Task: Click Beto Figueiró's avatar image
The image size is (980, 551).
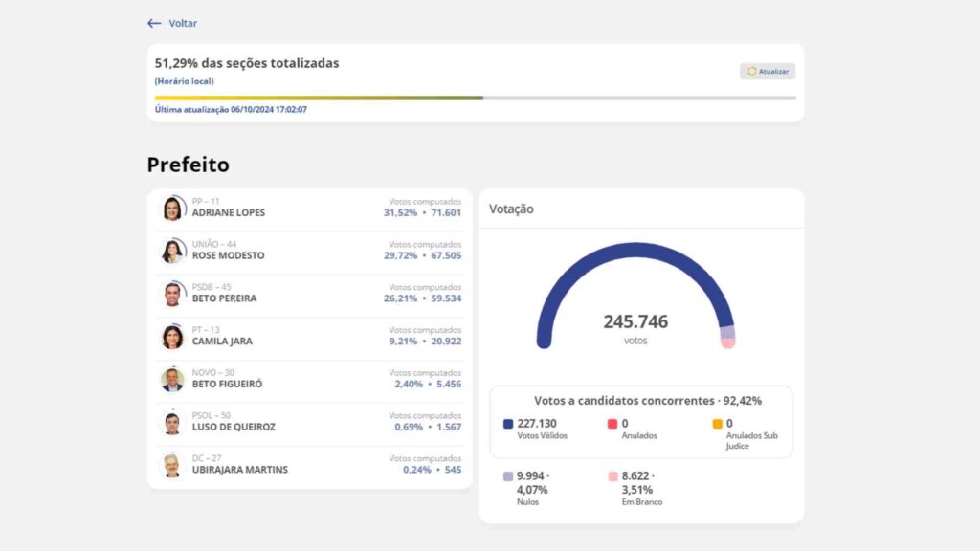Action: coord(172,380)
